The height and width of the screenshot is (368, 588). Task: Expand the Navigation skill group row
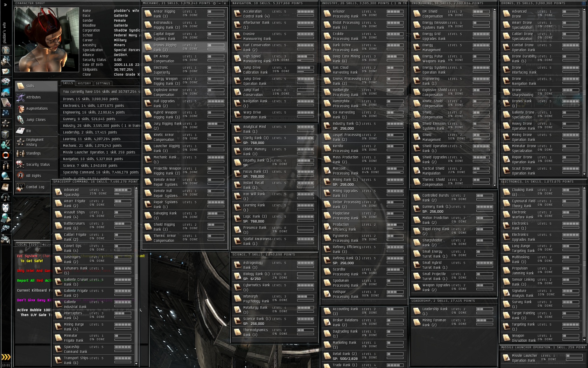100,159
